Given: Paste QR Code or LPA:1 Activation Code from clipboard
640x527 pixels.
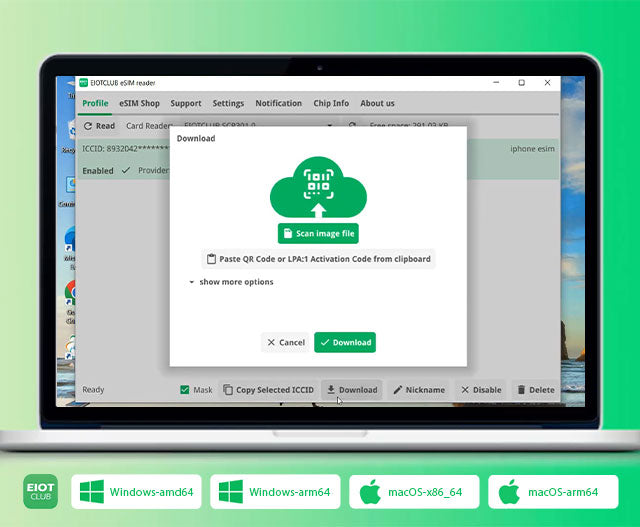Looking at the screenshot, I should pyautogui.click(x=318, y=259).
